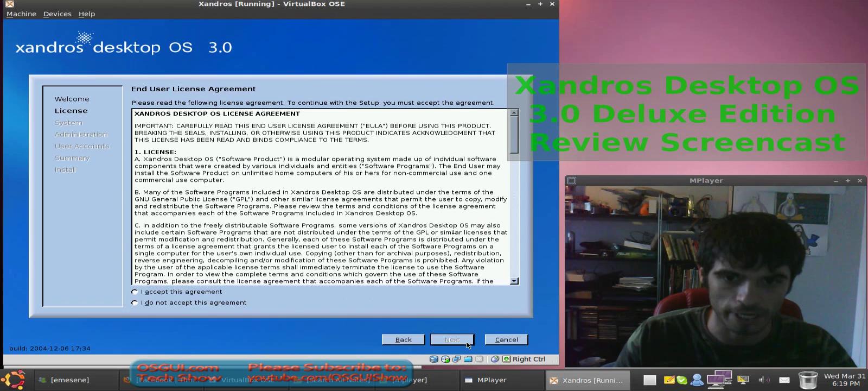Click the Welcome step in the sidebar
868x391 pixels.
(72, 99)
